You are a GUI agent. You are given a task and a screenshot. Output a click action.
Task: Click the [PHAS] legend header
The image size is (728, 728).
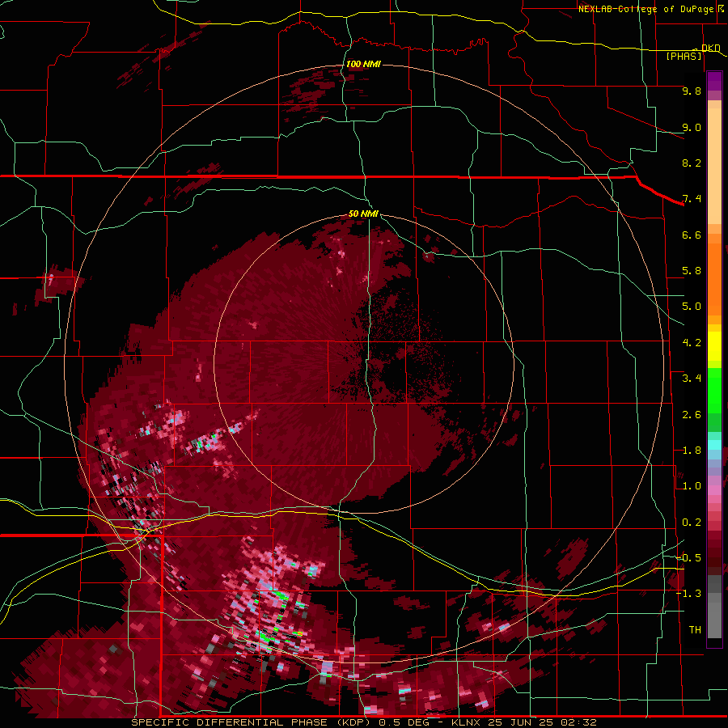(684, 57)
